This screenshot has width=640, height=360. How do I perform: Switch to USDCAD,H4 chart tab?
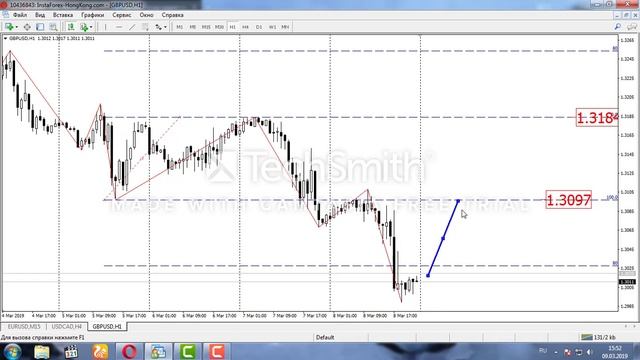(x=67, y=327)
